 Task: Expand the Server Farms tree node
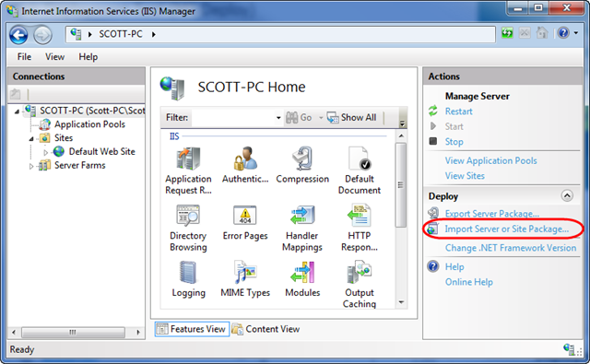31,166
